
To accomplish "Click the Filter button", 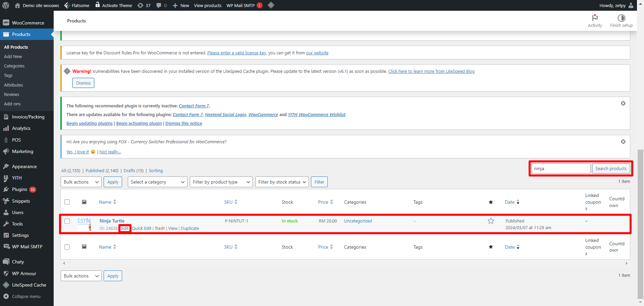I will click(319, 182).
